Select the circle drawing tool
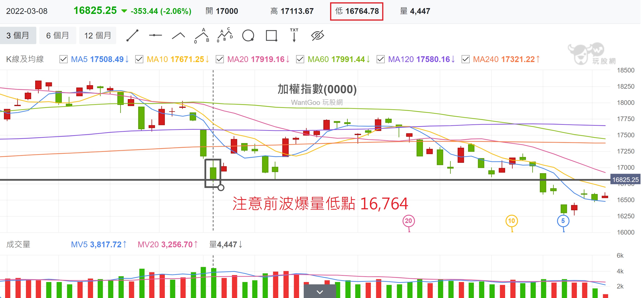 248,35
